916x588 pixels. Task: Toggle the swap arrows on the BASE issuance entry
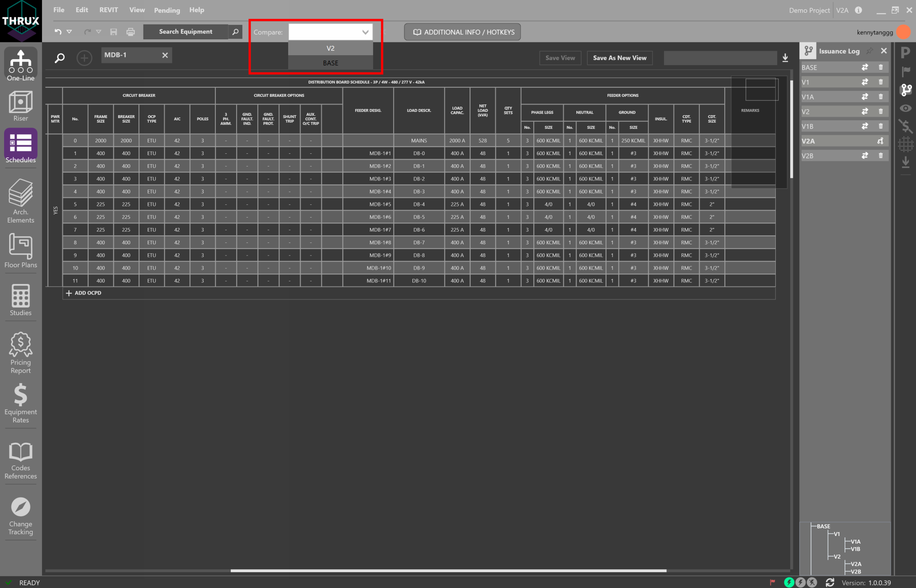coord(865,67)
